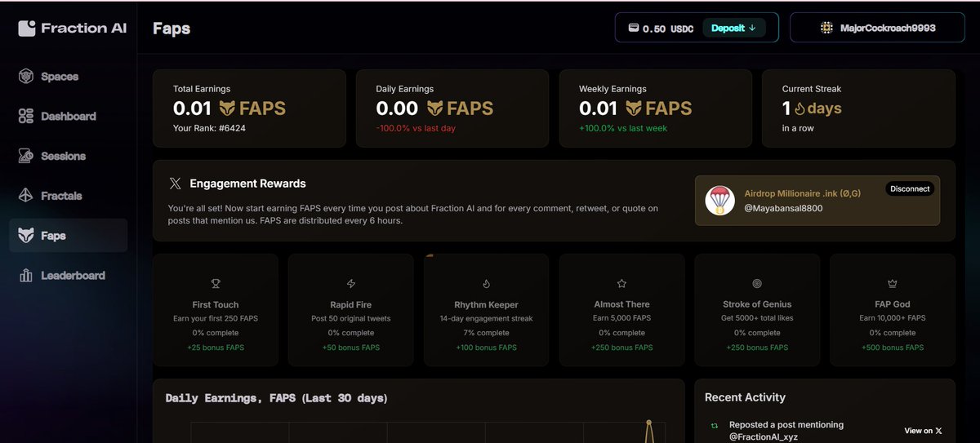Click the Rapid Fire lightning icon
This screenshot has height=443, width=980.
[351, 284]
